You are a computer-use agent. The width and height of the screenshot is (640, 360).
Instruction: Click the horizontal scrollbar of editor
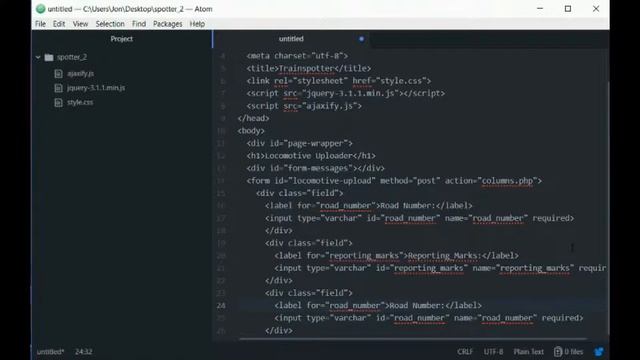412,339
